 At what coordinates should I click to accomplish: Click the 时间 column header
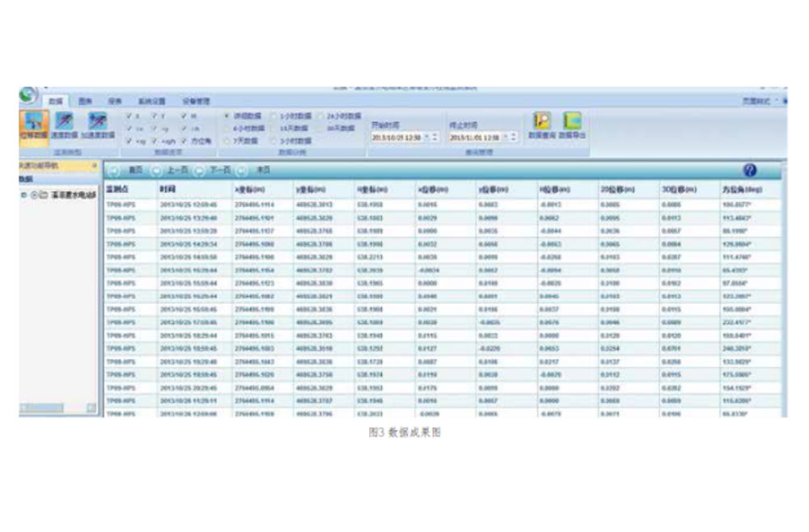(x=195, y=189)
